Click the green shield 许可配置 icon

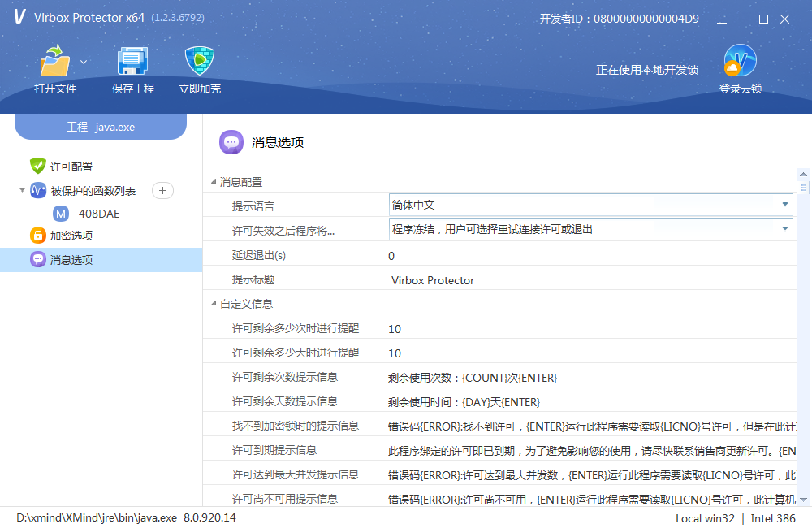38,166
